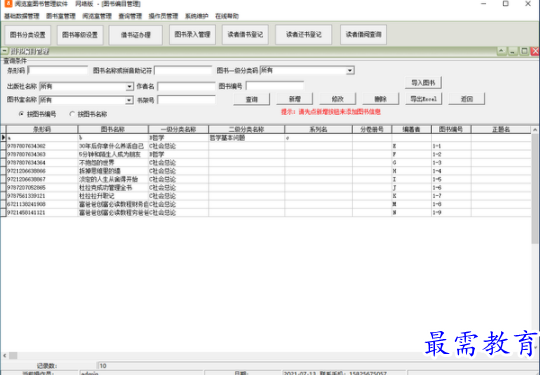Open the 图书室管理 menu
Viewport: 546px width, 375px height.
coord(61,16)
